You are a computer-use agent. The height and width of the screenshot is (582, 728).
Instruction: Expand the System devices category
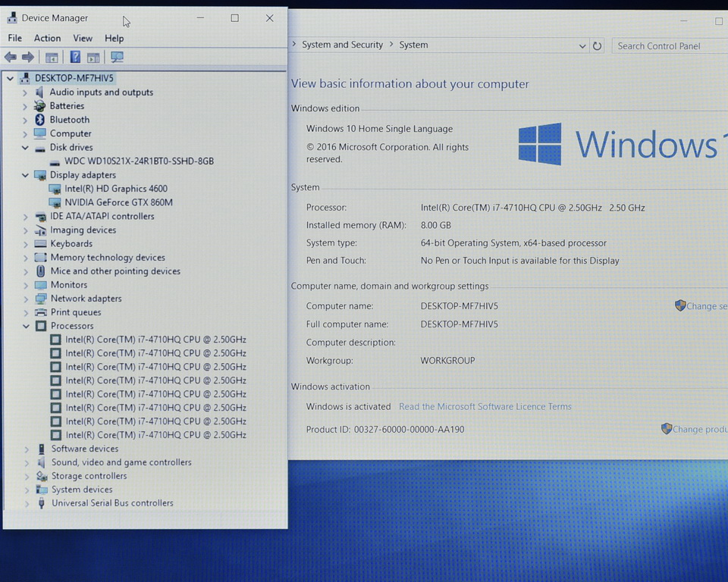click(x=27, y=490)
